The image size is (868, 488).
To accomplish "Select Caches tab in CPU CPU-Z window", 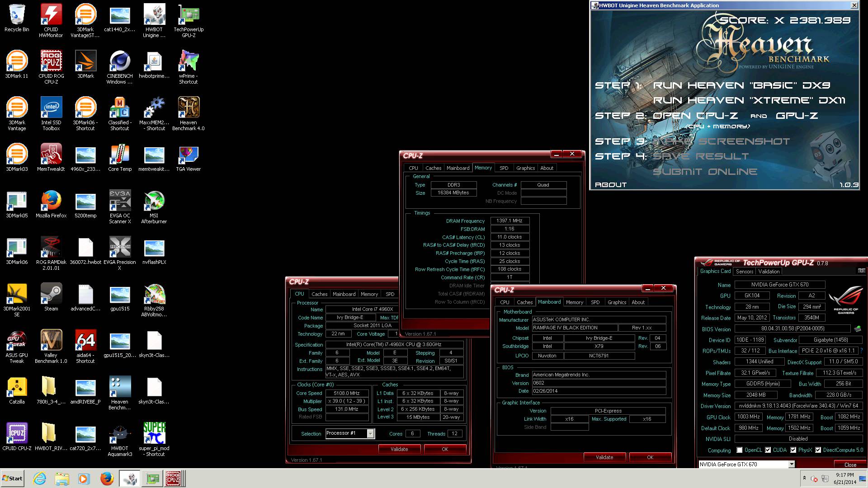I will [x=320, y=294].
